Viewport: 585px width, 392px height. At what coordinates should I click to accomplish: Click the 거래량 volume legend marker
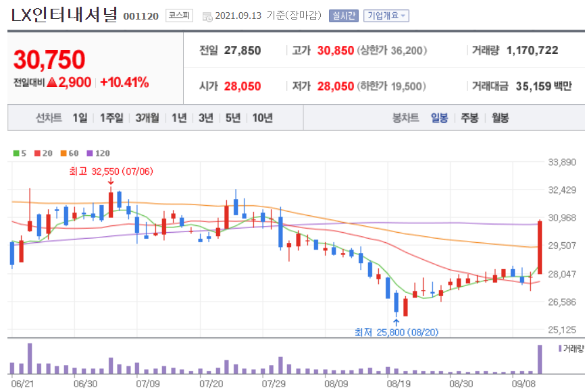click(x=560, y=348)
